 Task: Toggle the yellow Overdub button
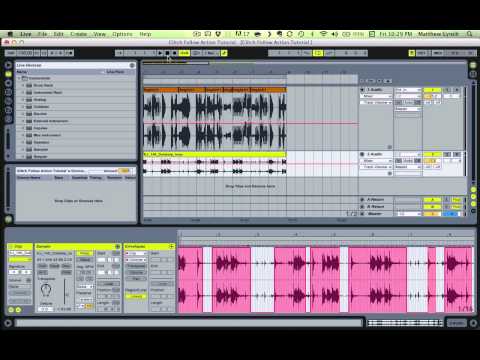184,53
